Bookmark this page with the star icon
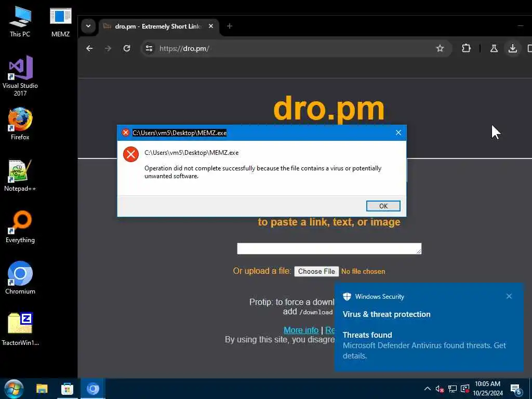Image resolution: width=532 pixels, height=399 pixels. tap(440, 48)
